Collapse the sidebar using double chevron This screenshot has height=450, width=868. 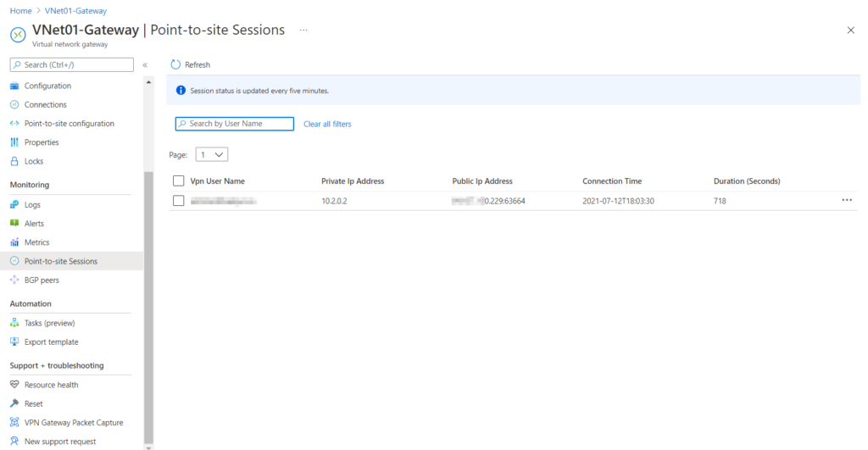pyautogui.click(x=145, y=64)
